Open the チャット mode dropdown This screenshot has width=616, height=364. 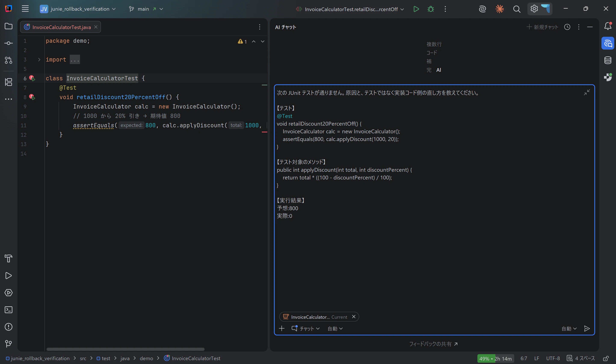pyautogui.click(x=305, y=329)
